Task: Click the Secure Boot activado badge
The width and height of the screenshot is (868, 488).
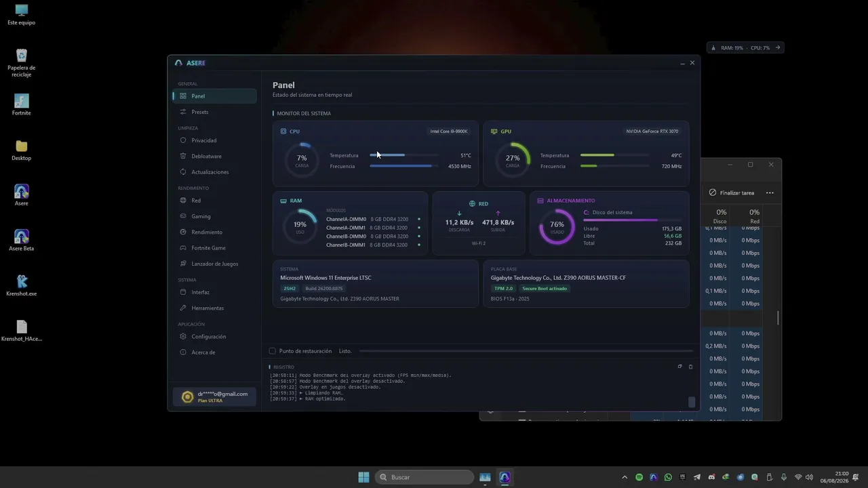Action: click(x=545, y=289)
